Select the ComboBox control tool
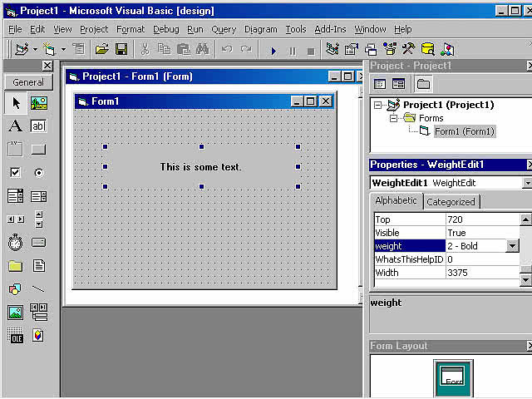Viewport: 532px width, 399px height. click(16, 196)
